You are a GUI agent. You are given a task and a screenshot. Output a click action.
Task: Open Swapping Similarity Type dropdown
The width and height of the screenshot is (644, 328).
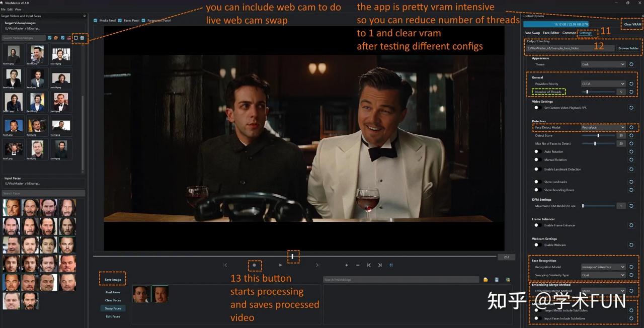tap(603, 275)
